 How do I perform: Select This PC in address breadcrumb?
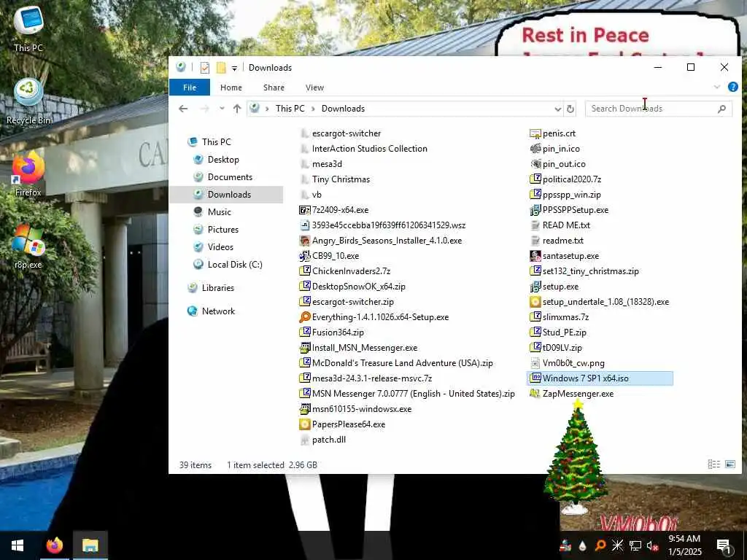[290, 109]
